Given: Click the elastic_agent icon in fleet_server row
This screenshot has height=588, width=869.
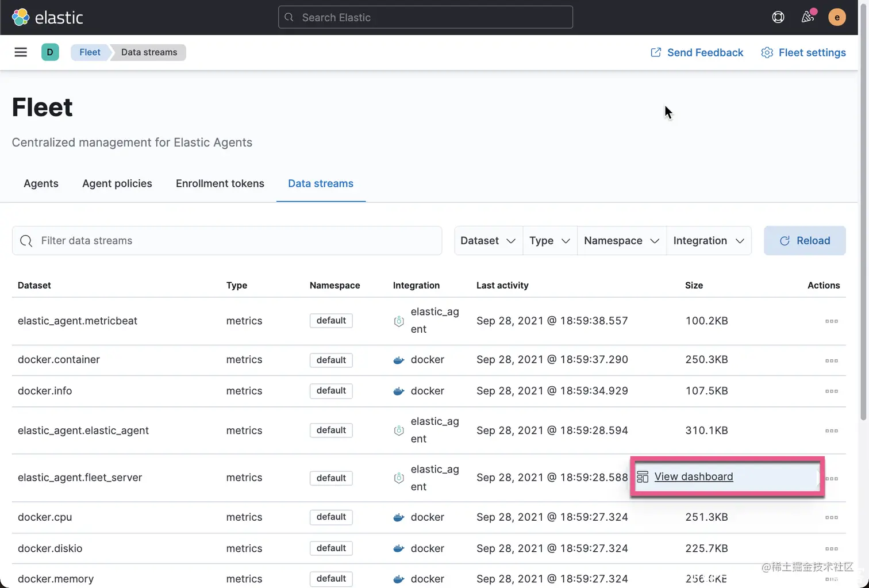Looking at the screenshot, I should (398, 478).
